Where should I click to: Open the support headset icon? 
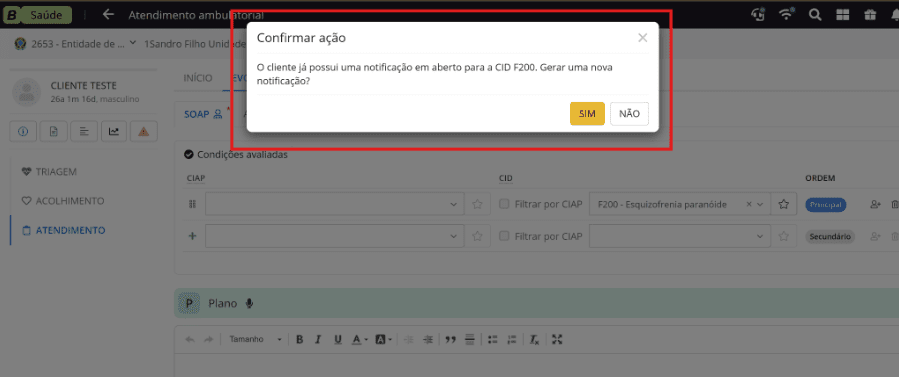(x=759, y=15)
